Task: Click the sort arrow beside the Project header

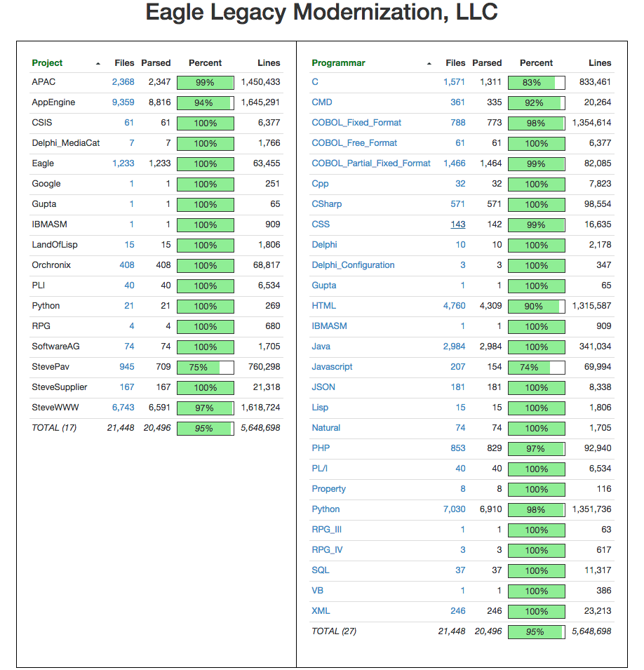Action: tap(98, 64)
